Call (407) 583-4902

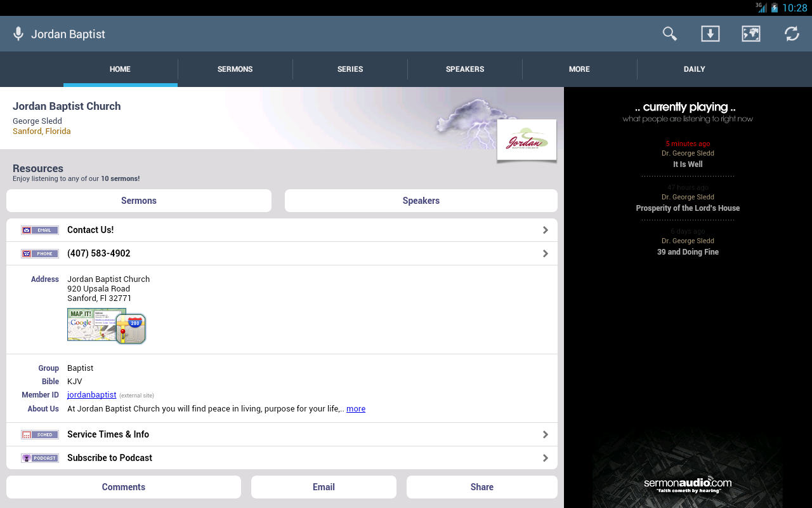click(x=282, y=253)
